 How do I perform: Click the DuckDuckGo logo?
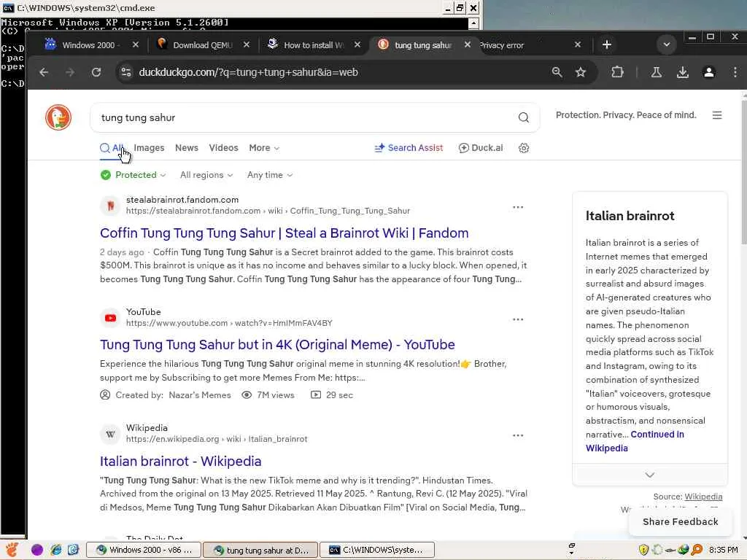58,117
